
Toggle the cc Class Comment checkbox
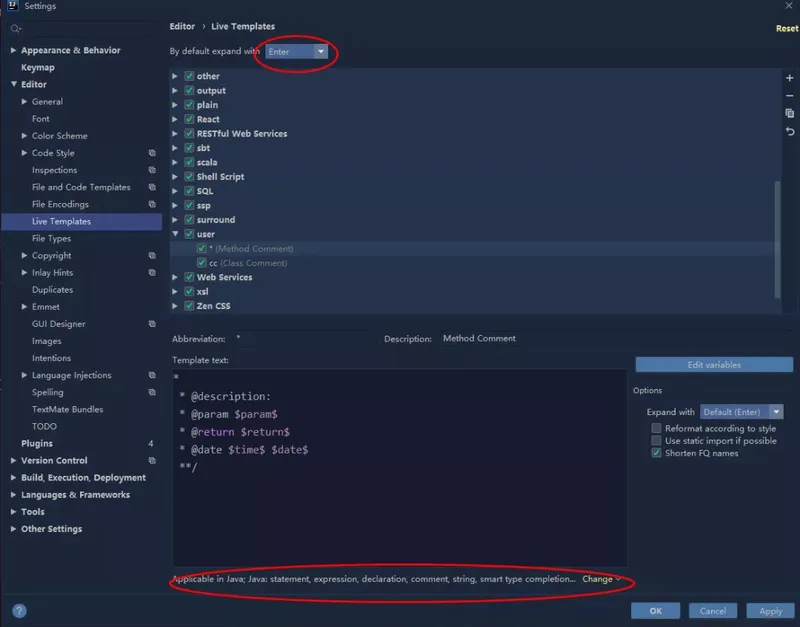point(202,263)
